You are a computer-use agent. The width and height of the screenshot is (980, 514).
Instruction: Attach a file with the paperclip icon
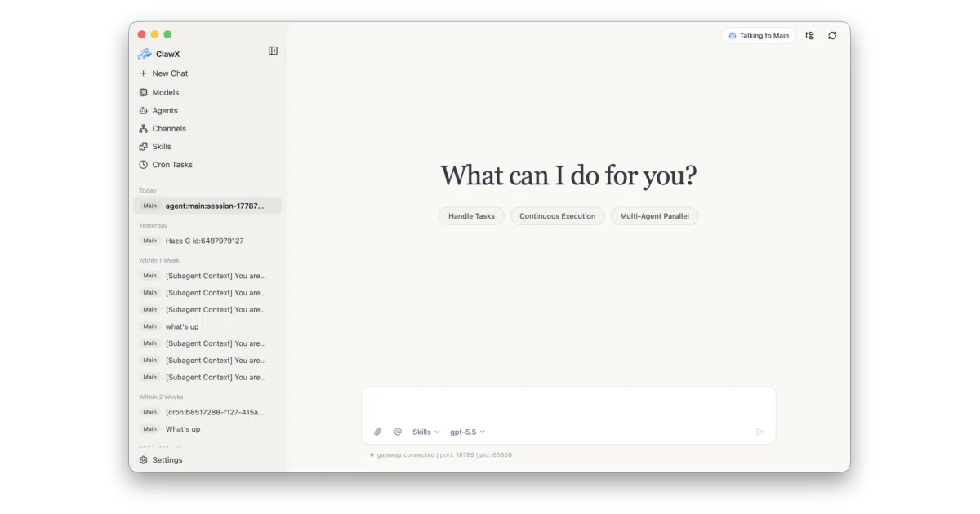coord(378,432)
